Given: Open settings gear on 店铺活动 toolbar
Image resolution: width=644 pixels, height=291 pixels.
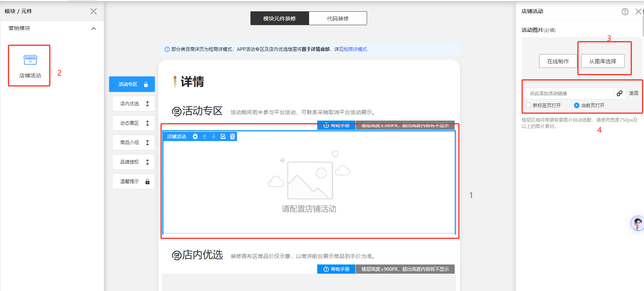Looking at the screenshot, I should [x=195, y=136].
